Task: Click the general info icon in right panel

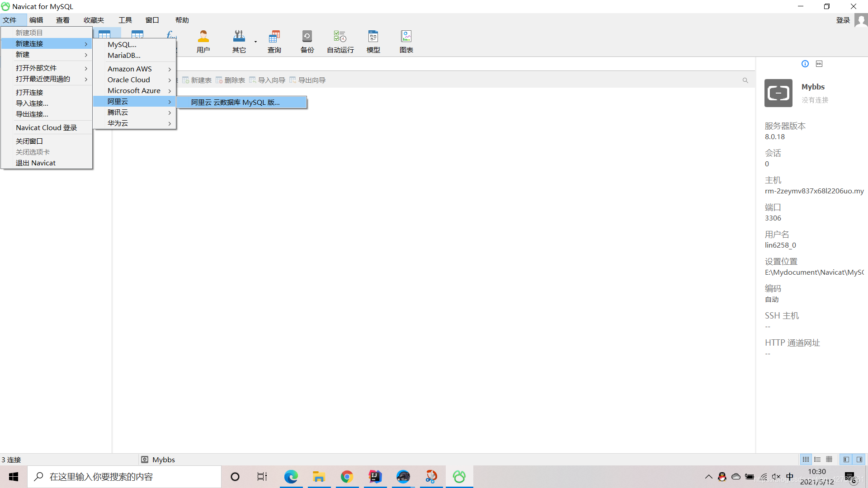Action: [x=805, y=64]
